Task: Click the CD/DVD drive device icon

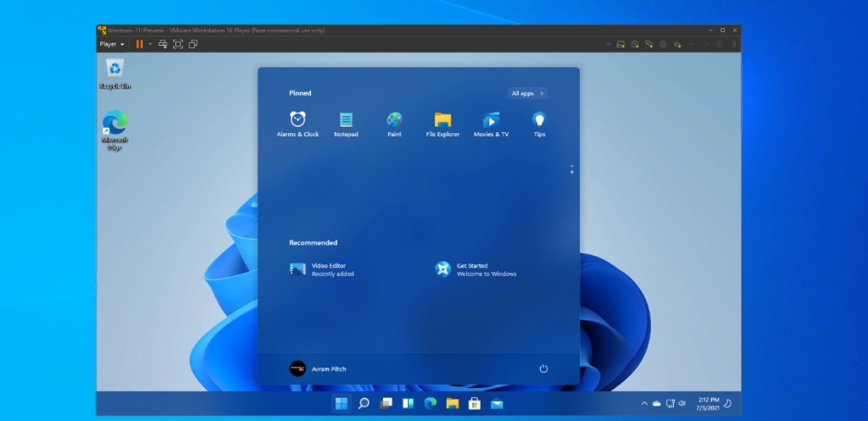Action: tap(635, 44)
